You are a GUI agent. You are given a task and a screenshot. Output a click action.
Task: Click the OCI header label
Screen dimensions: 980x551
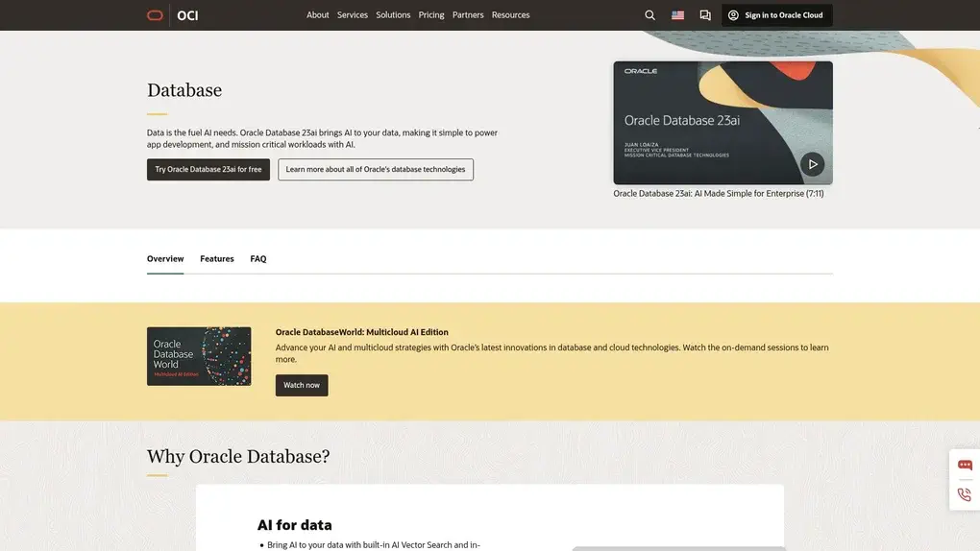point(187,15)
